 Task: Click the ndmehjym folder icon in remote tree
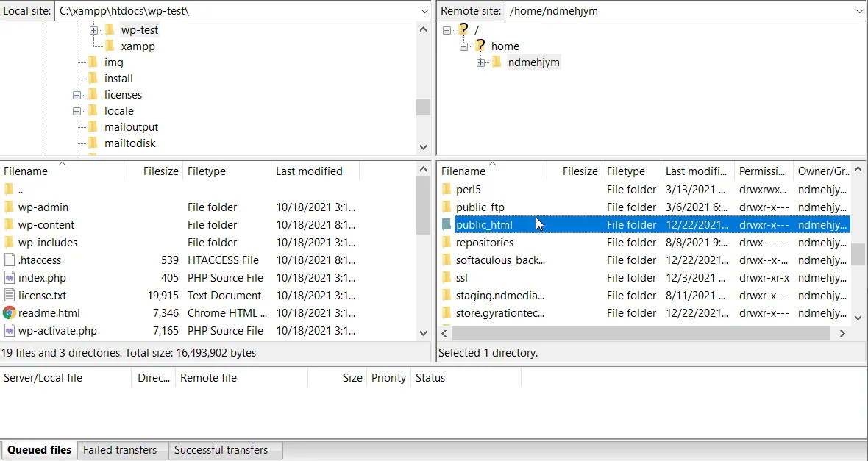click(497, 62)
